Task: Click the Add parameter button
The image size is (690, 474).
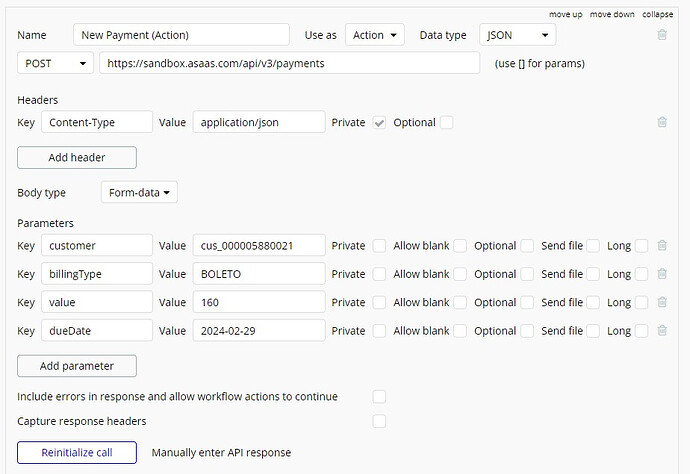Action: click(x=77, y=366)
